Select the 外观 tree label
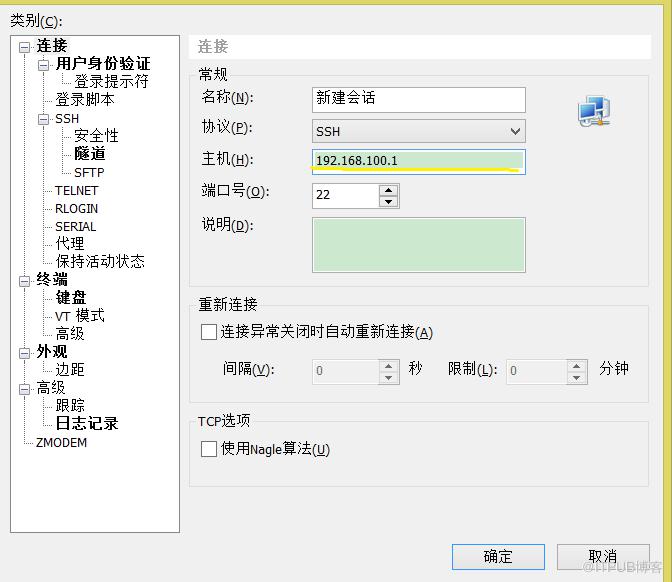 tap(51, 351)
